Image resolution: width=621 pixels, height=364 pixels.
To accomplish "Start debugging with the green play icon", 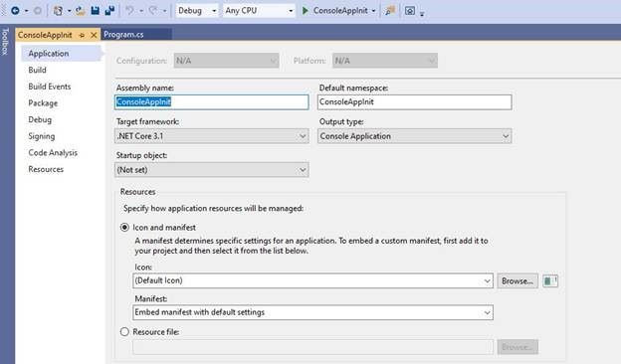I will pyautogui.click(x=305, y=11).
